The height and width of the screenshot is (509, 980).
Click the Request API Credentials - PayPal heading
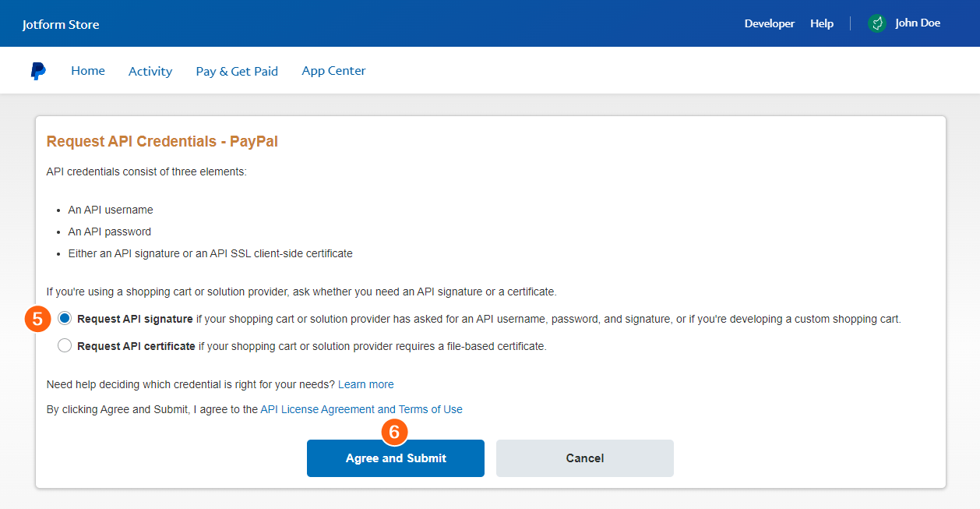click(x=162, y=141)
